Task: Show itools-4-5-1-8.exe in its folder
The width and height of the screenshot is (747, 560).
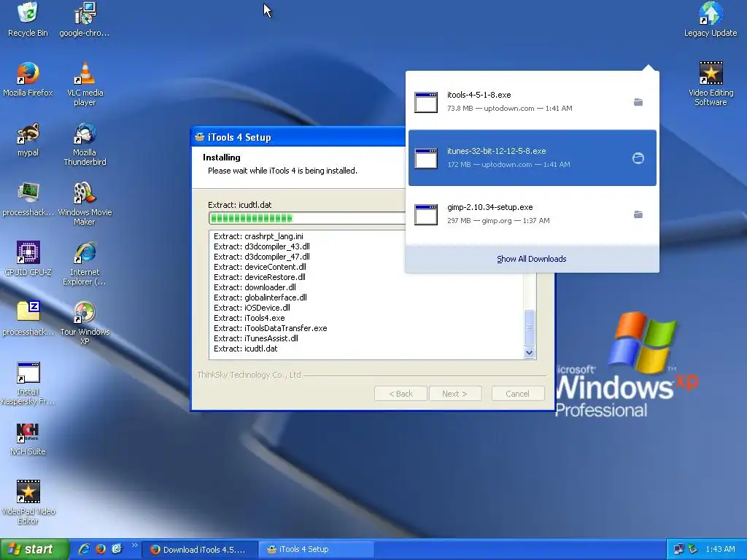Action: tap(638, 102)
